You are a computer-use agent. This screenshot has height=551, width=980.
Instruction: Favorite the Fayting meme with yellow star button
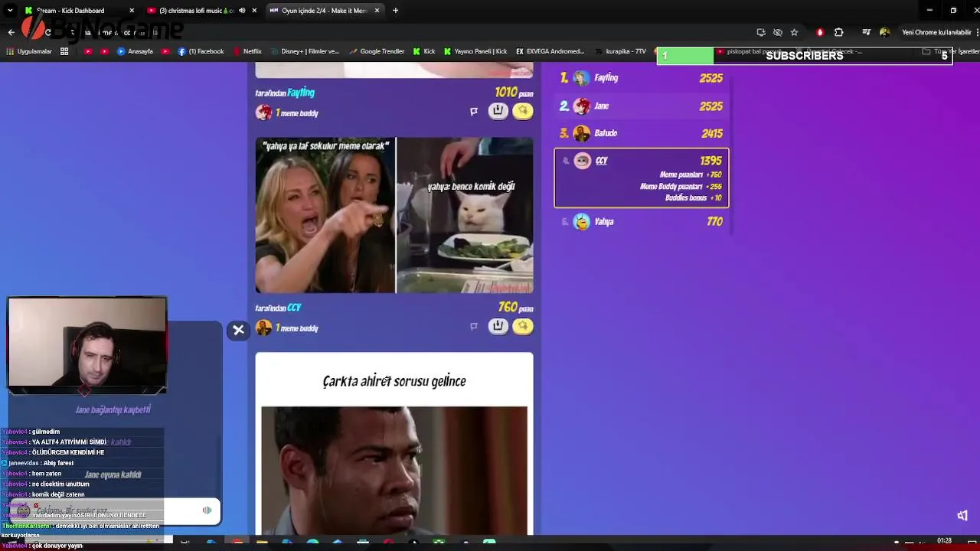(x=522, y=111)
